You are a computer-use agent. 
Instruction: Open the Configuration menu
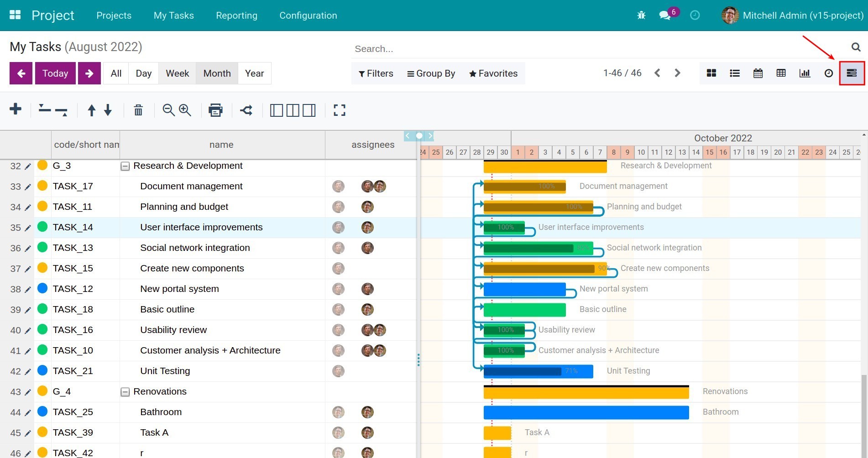[x=308, y=15]
